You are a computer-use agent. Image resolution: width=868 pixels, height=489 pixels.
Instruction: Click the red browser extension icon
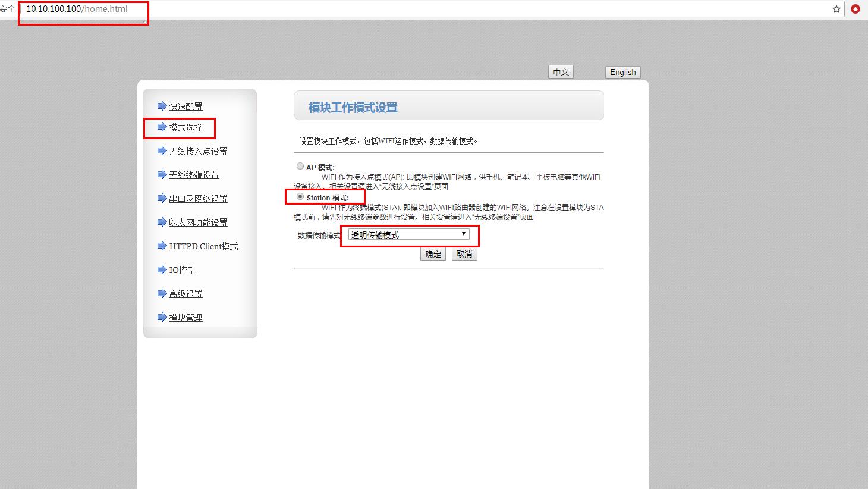856,9
